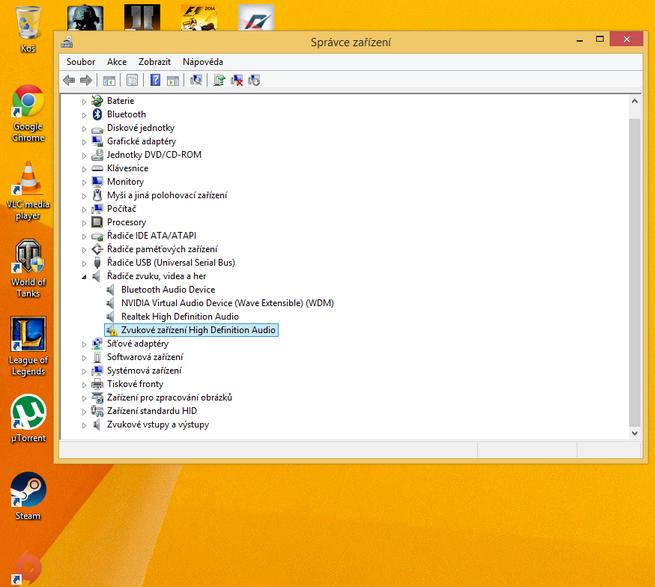Select the Bluetooth category icon
The height and width of the screenshot is (587, 655).
coord(97,114)
